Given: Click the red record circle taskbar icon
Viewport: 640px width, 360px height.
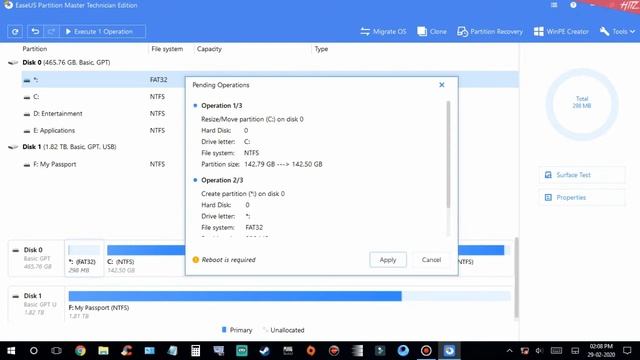Looking at the screenshot, I should pos(426,351).
